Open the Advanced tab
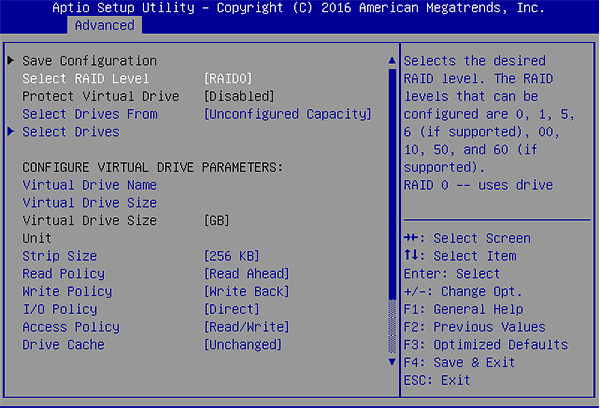 tap(104, 24)
